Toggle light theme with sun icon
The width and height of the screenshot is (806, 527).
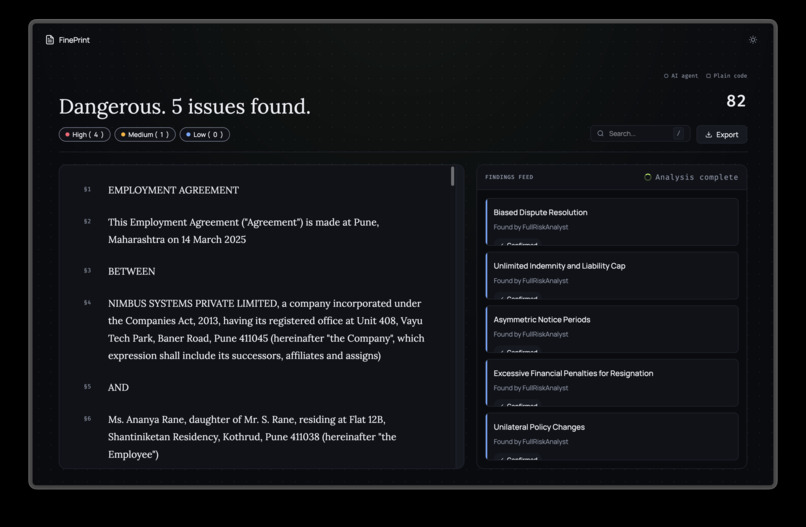coord(753,40)
